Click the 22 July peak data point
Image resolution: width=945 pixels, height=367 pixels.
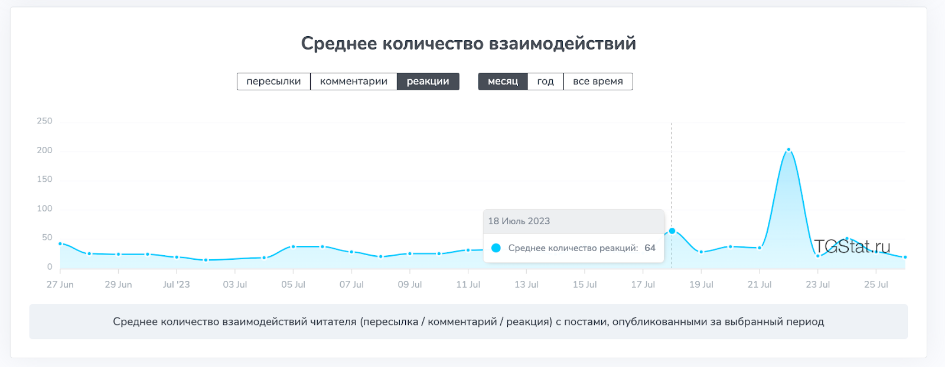click(788, 149)
